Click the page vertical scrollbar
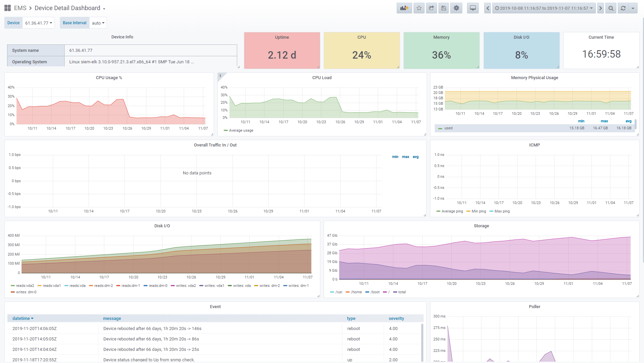The width and height of the screenshot is (644, 363). (643, 140)
